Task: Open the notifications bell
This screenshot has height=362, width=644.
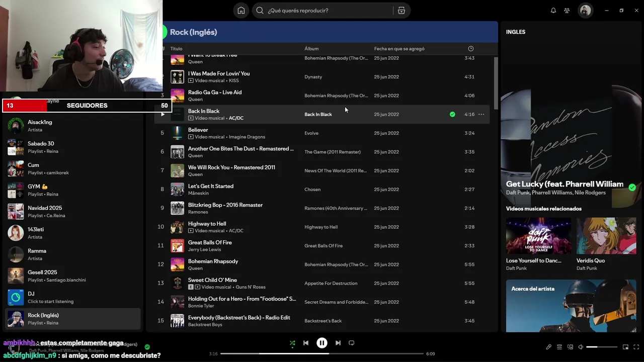Action: (x=553, y=11)
